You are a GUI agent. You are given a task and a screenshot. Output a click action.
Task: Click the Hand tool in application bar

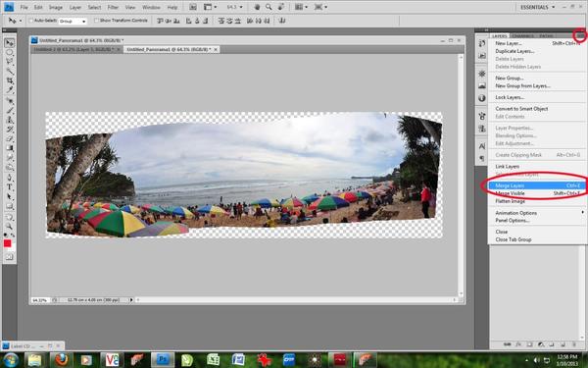tap(257, 7)
